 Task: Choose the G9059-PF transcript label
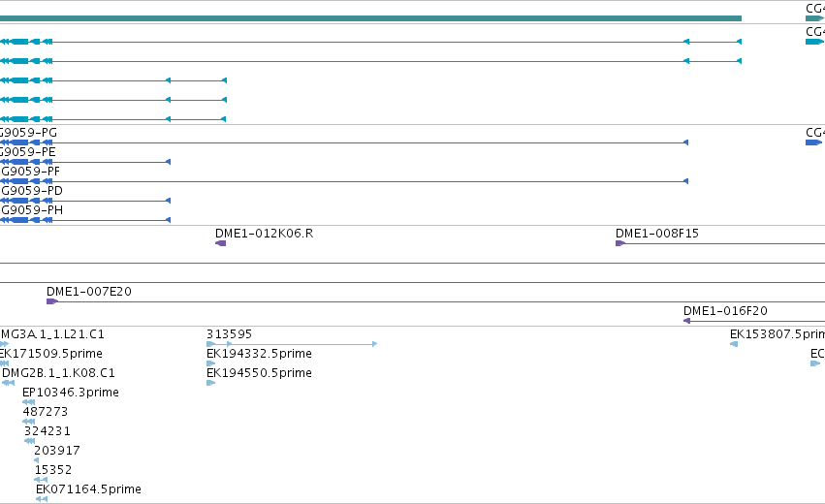coord(30,172)
